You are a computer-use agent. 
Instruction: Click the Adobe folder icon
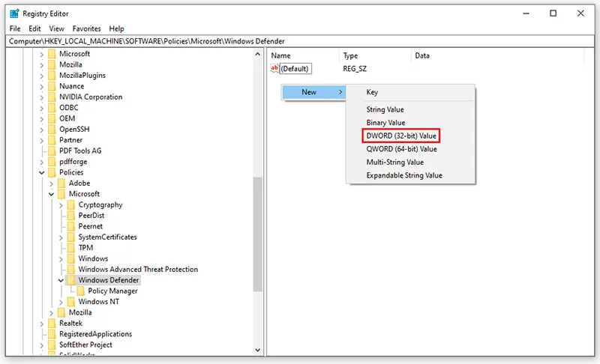coord(61,183)
